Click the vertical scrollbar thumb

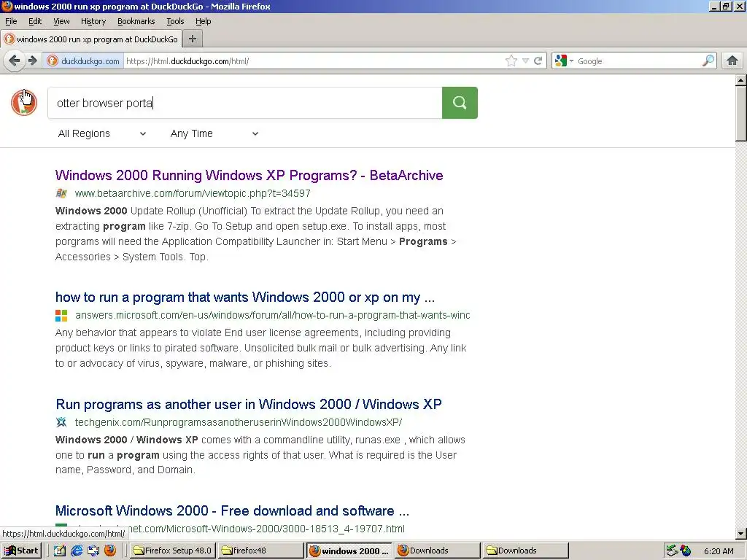[741, 113]
